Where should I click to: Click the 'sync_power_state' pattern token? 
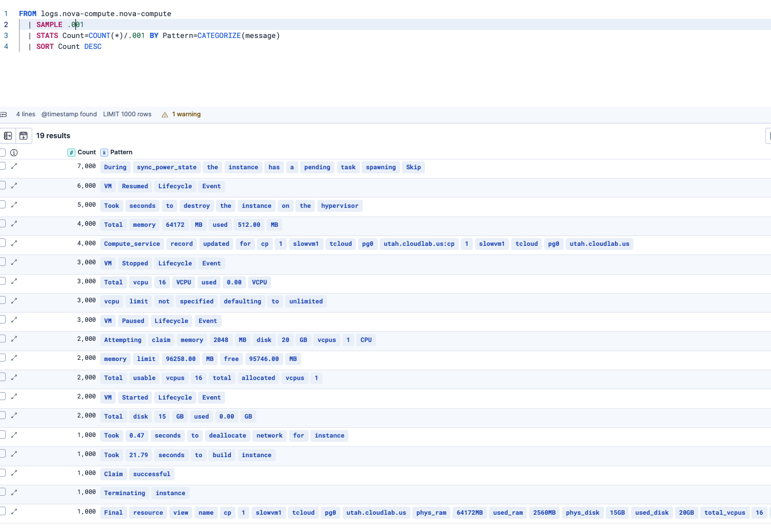[x=167, y=168]
